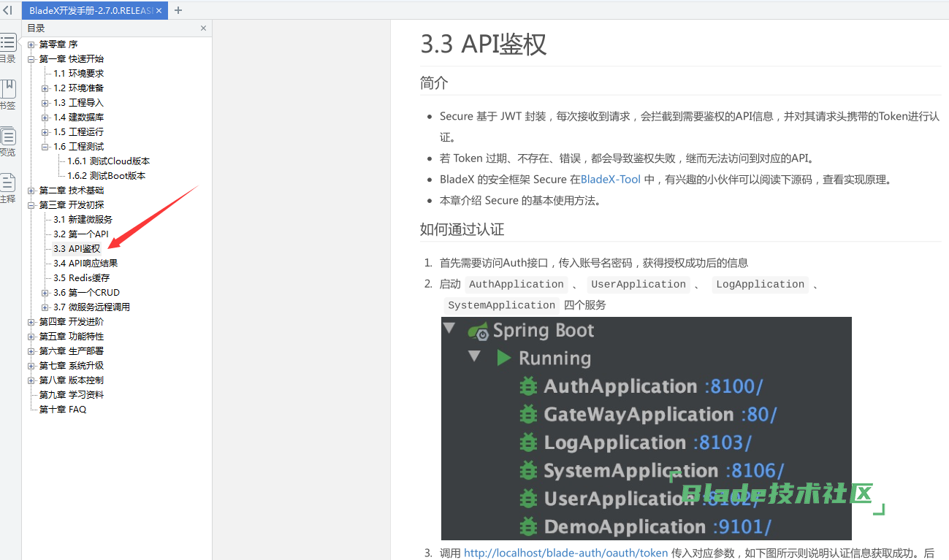Click the Spring Boot services screenshot image
This screenshot has width=949, height=560.
pos(646,429)
